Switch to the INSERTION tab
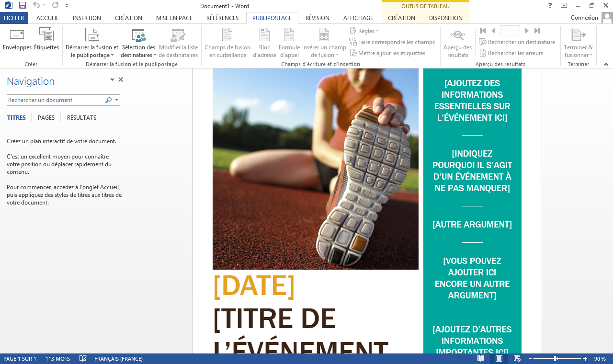613x364 pixels. (x=87, y=18)
